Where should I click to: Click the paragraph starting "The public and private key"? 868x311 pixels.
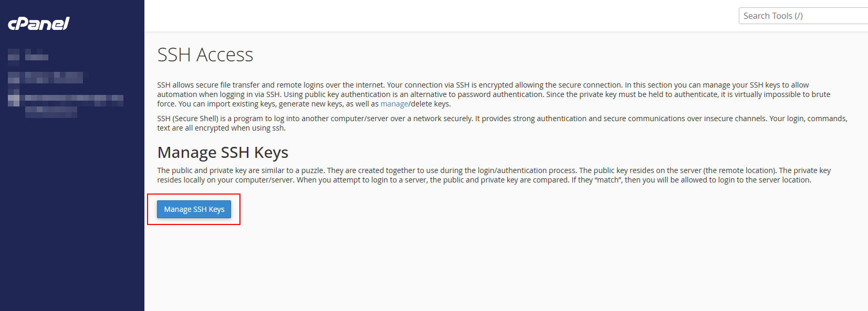pyautogui.click(x=494, y=175)
